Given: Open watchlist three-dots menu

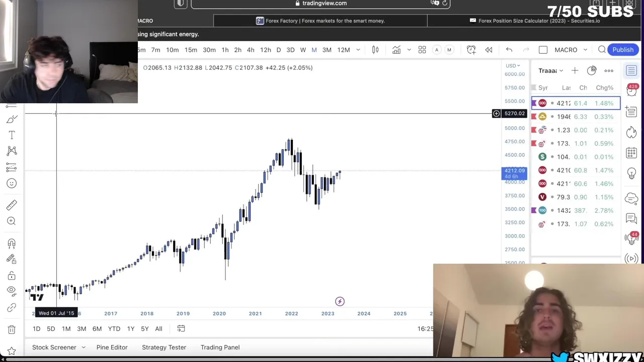Looking at the screenshot, I should point(609,71).
